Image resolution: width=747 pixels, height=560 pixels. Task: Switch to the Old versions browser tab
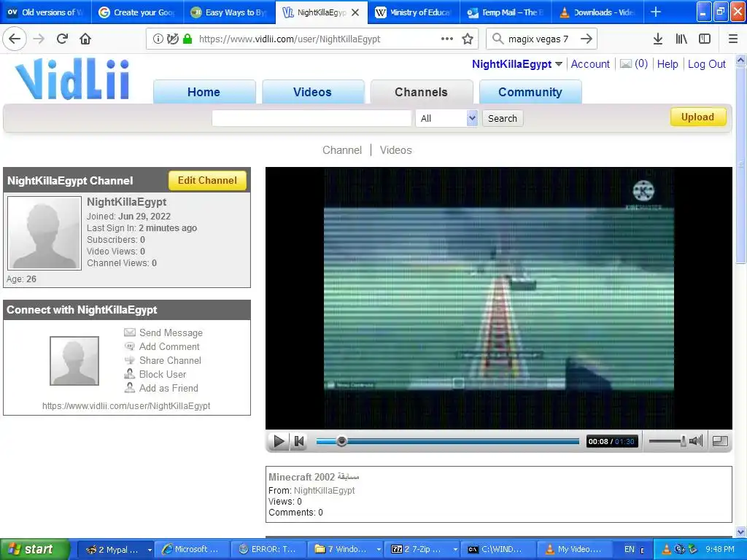click(46, 12)
